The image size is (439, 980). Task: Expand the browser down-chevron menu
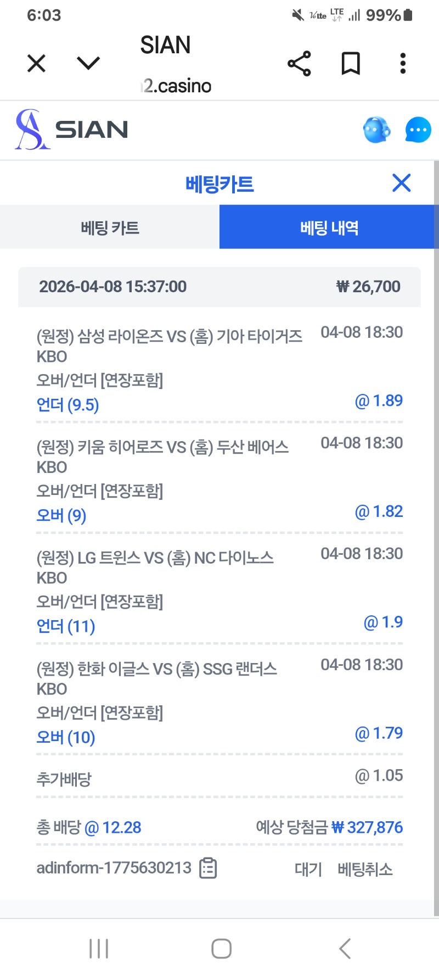(x=88, y=64)
